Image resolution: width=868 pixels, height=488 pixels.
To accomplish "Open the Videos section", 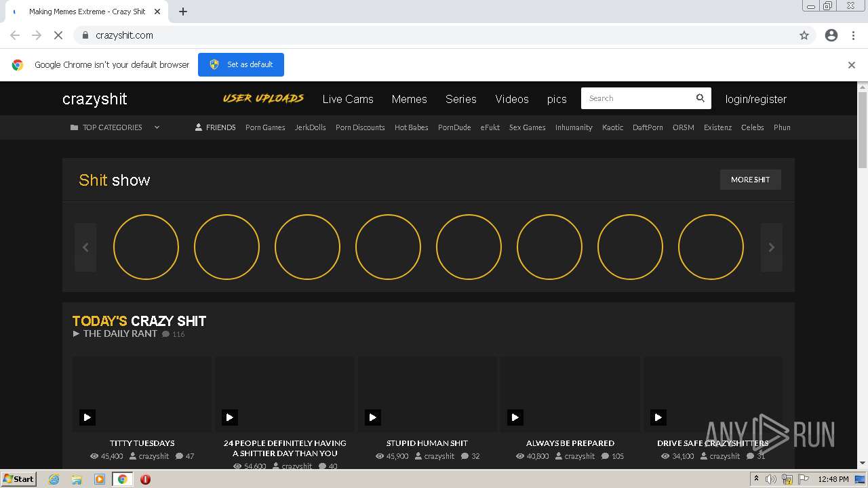I will pos(512,99).
